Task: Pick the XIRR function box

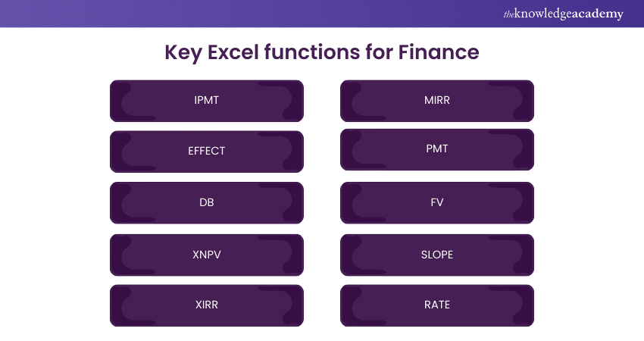Action: coord(207,305)
